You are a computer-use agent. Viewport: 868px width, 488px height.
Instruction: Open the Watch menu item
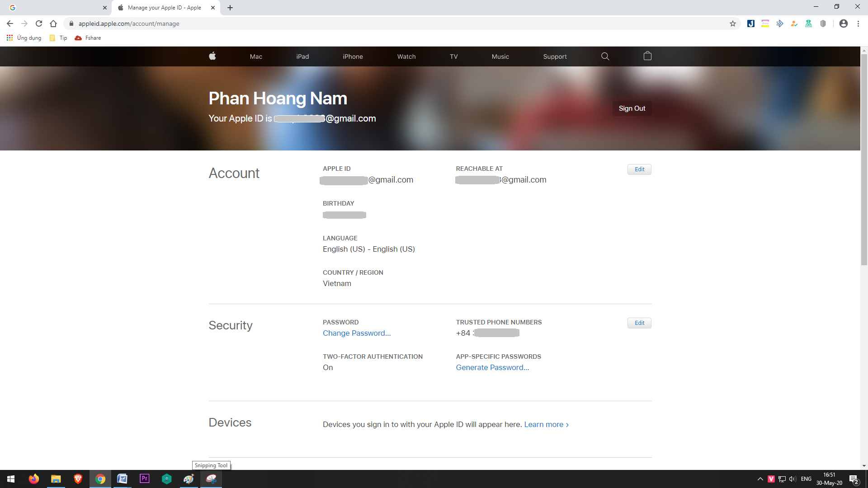pos(406,56)
